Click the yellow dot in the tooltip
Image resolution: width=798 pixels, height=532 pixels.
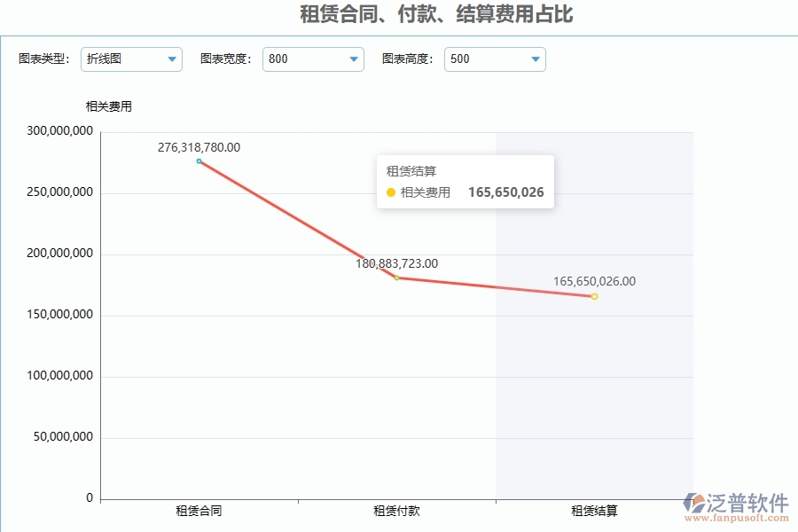point(391,192)
